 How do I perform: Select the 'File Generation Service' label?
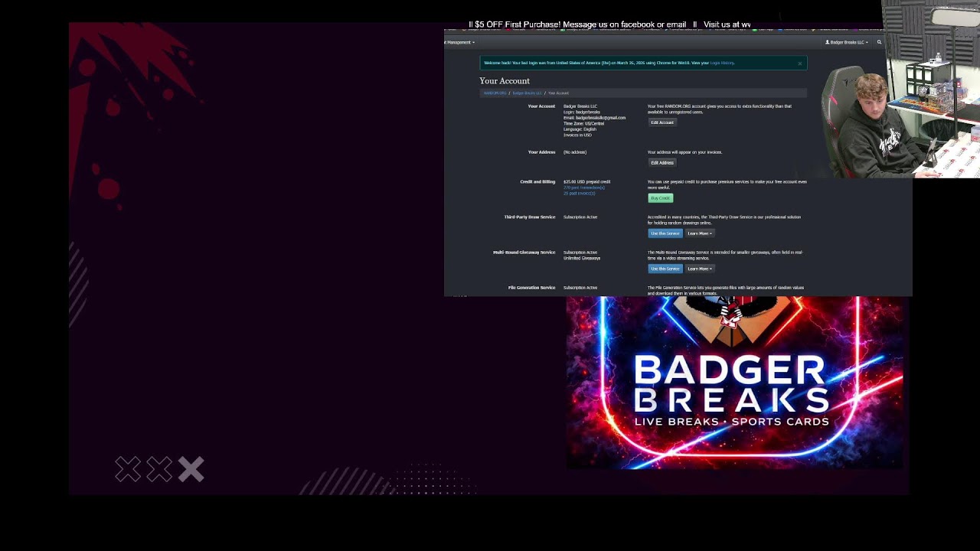[531, 288]
